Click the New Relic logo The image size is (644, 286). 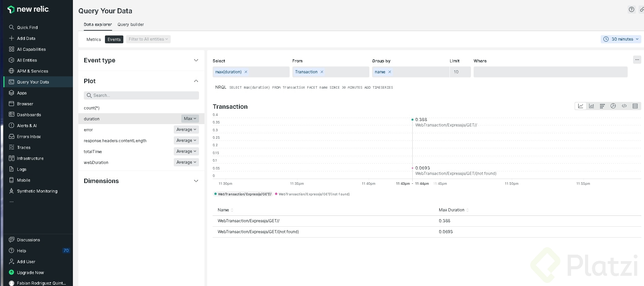coord(28,9)
